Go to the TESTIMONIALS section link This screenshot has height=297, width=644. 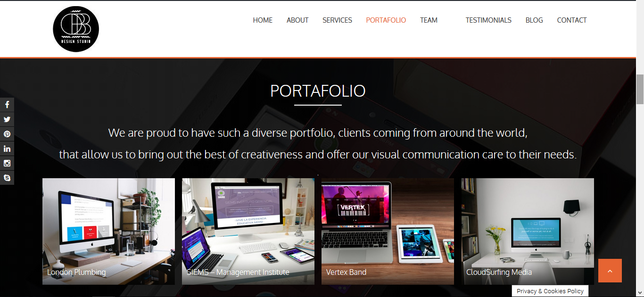point(488,20)
